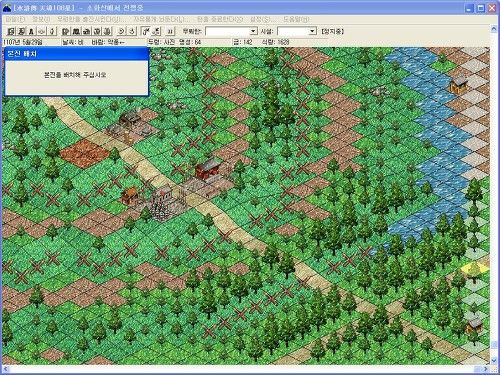Screen dimensions: 500x375
Task: Click the right icon of the two-icon arrow pair
Action: coord(132,31)
